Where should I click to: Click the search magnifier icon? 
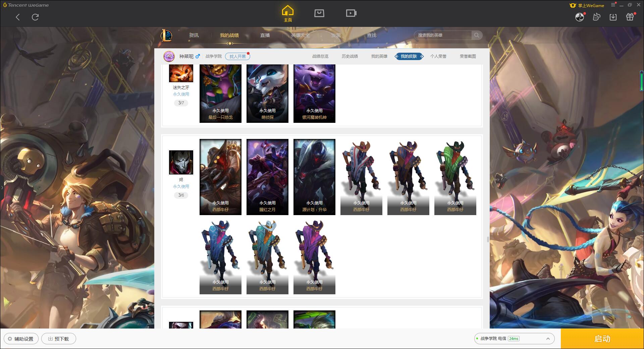[476, 35]
